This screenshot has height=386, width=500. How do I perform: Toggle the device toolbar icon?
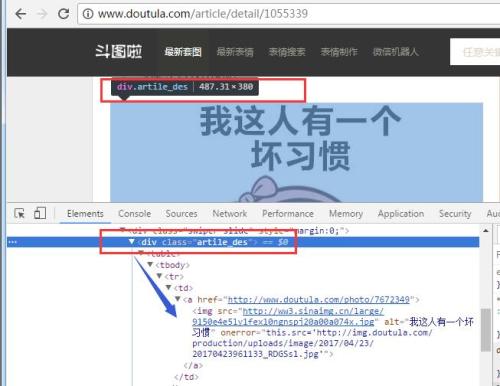40,213
